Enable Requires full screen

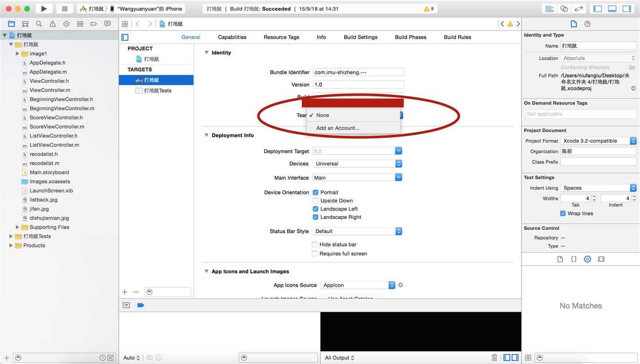coord(315,253)
